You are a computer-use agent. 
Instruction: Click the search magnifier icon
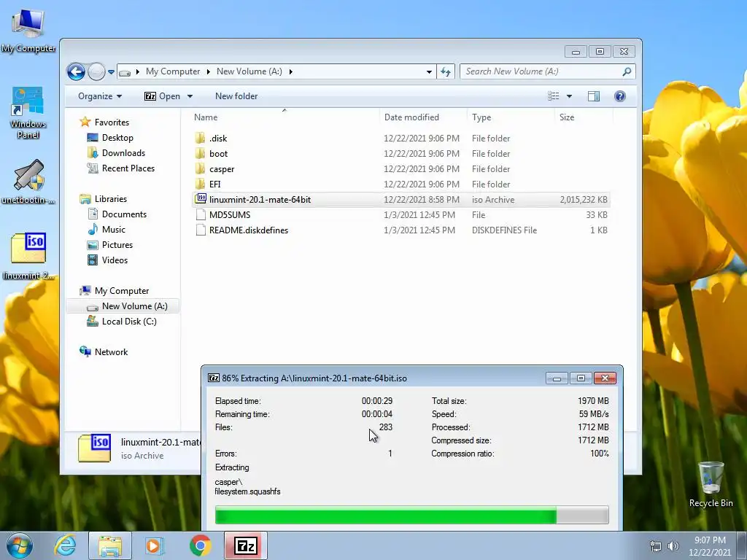click(627, 71)
